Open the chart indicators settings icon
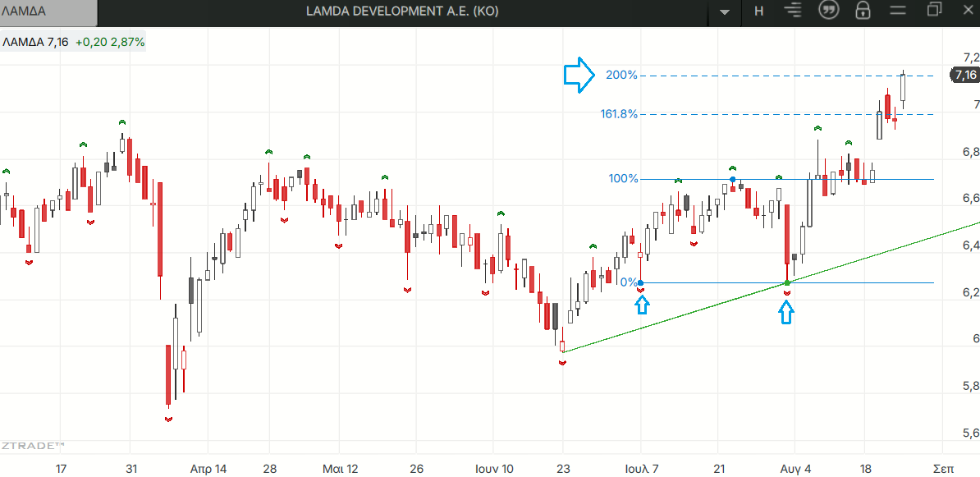The image size is (980, 477). pyautogui.click(x=795, y=11)
